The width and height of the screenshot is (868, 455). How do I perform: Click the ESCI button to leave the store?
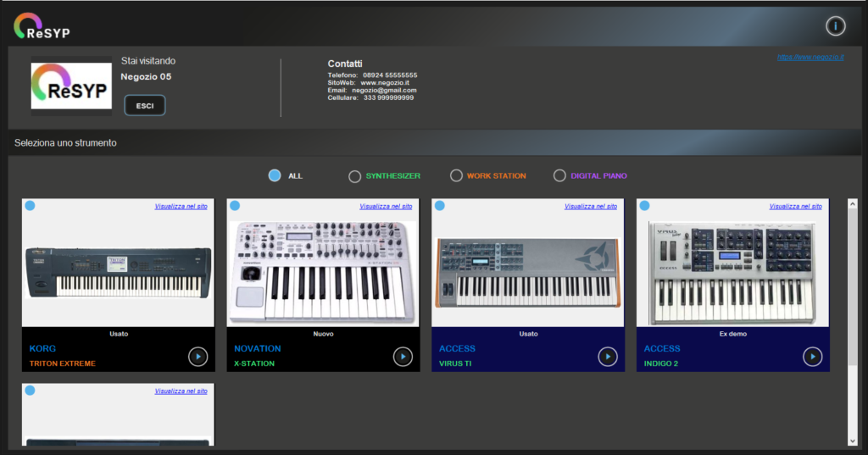pyautogui.click(x=144, y=105)
